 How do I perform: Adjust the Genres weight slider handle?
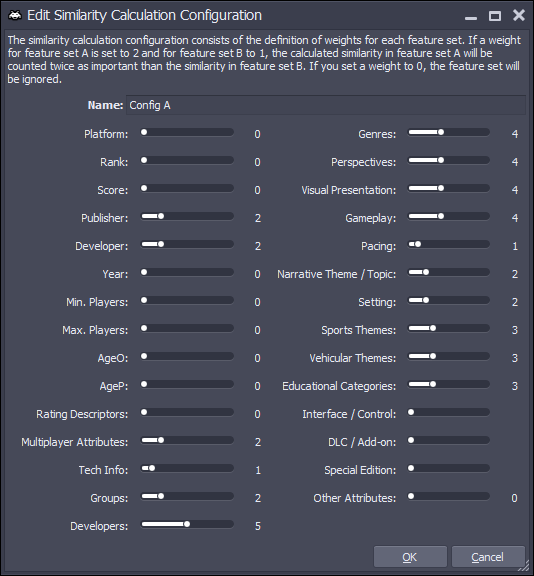pos(441,132)
